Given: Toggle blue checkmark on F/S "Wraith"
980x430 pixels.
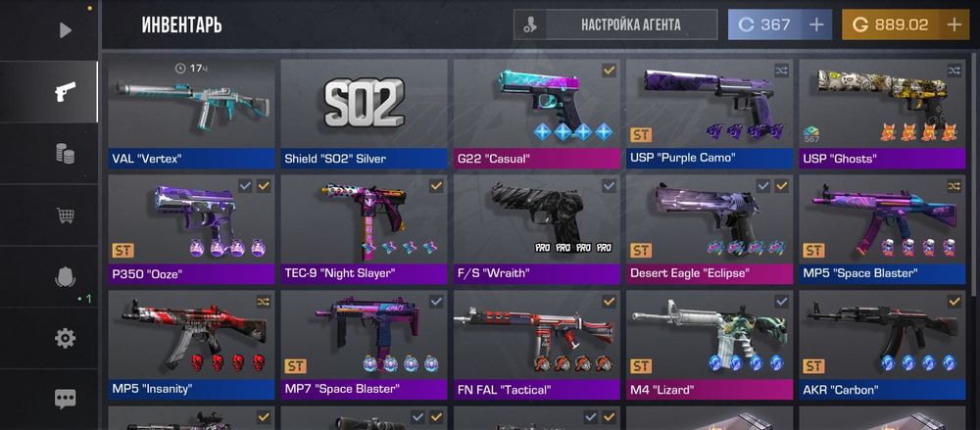Looking at the screenshot, I should (x=609, y=186).
